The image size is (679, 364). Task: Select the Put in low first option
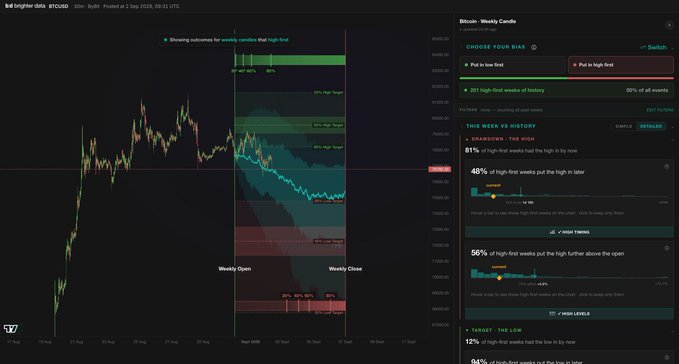point(513,65)
